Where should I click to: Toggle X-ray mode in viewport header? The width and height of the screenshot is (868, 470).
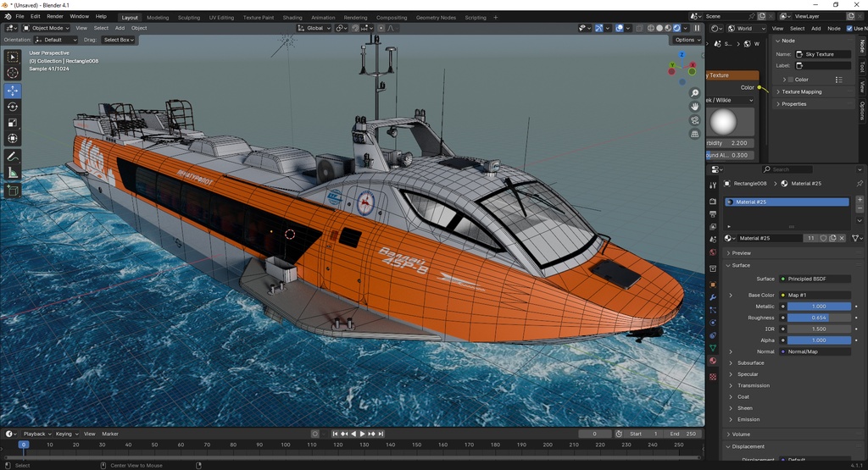(639, 28)
